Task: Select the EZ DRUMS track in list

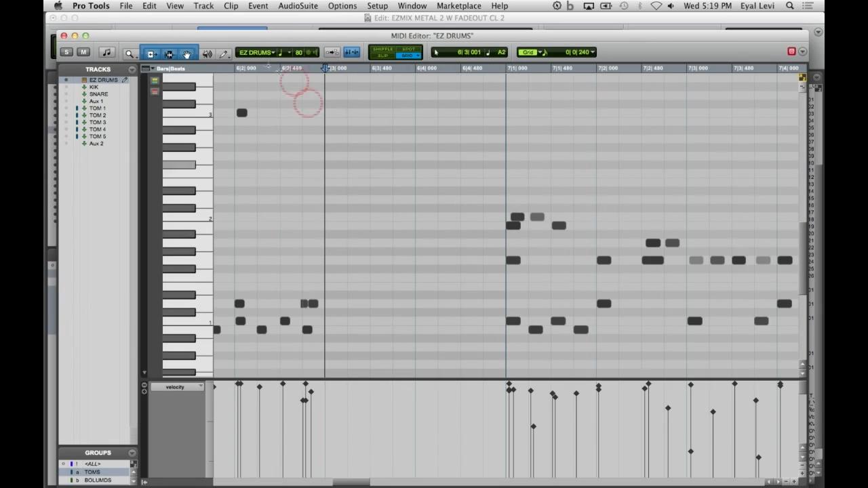Action: tap(103, 80)
